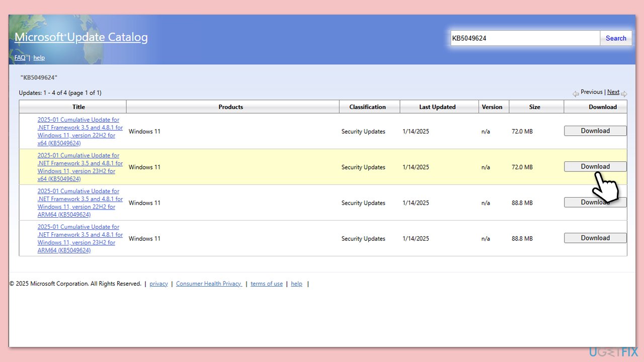This screenshot has width=644, height=362.
Task: Open the terms of use footer link
Action: point(266,284)
